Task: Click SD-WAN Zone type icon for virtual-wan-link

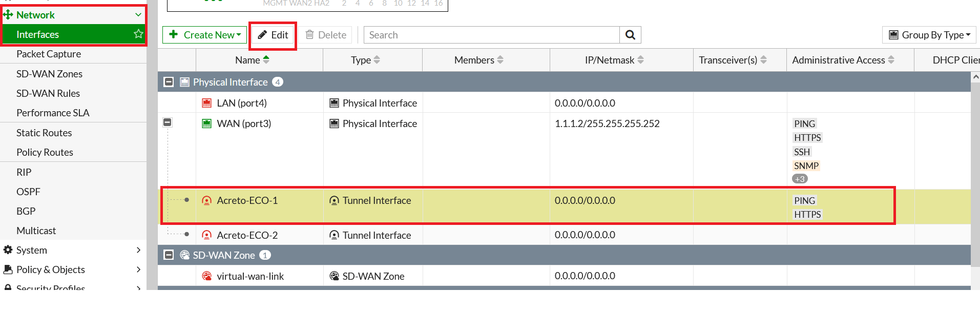Action: (335, 276)
